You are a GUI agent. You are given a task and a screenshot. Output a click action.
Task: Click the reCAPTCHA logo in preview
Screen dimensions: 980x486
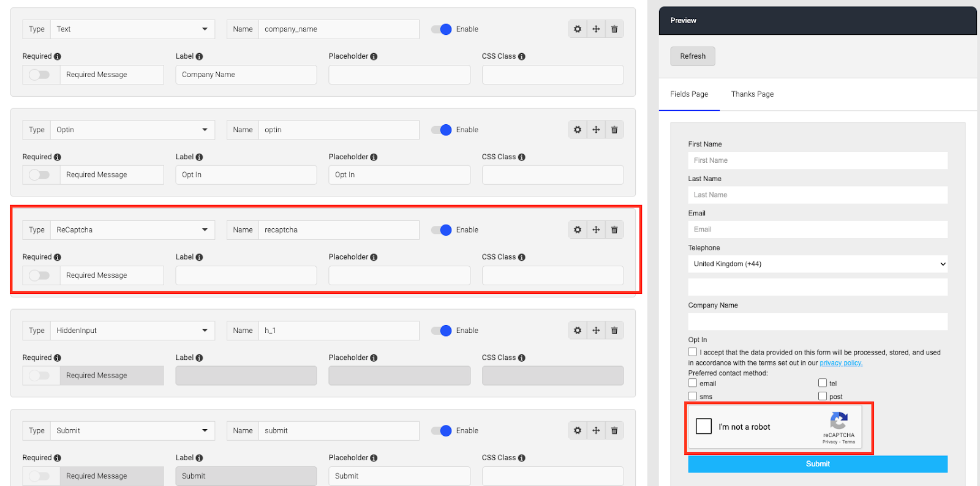[x=839, y=421]
